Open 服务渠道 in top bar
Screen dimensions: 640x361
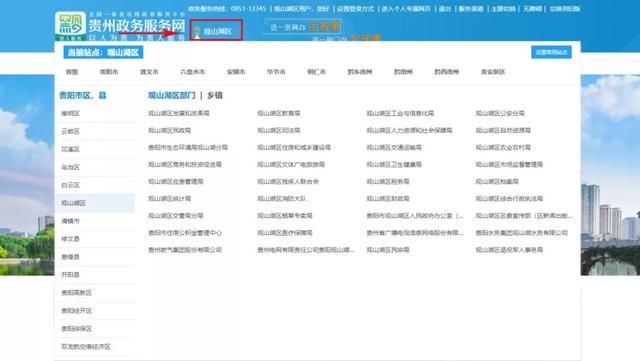471,9
